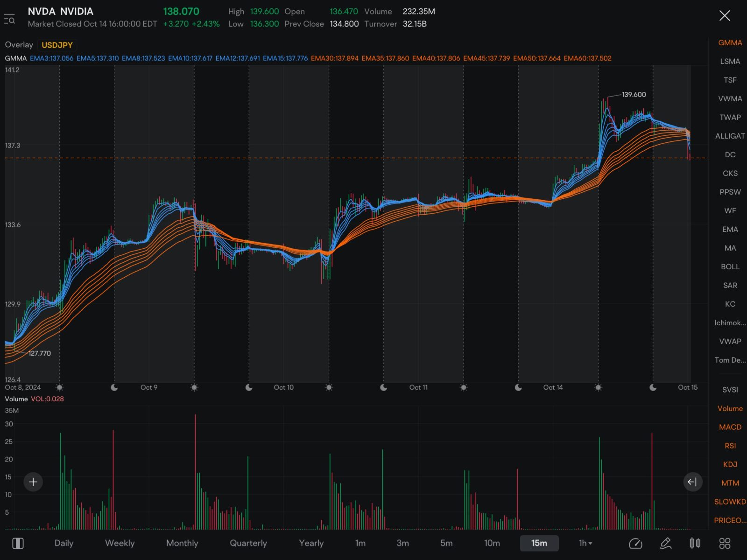
Task: Enable Ichimoku indicator
Action: click(730, 323)
